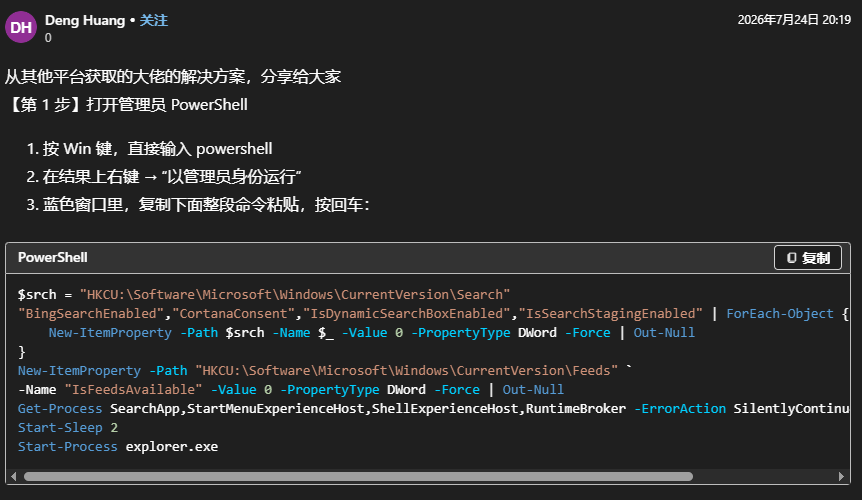Click the right arrow of horizontal scrollbar
Image resolution: width=862 pixels, height=500 pixels.
[841, 476]
